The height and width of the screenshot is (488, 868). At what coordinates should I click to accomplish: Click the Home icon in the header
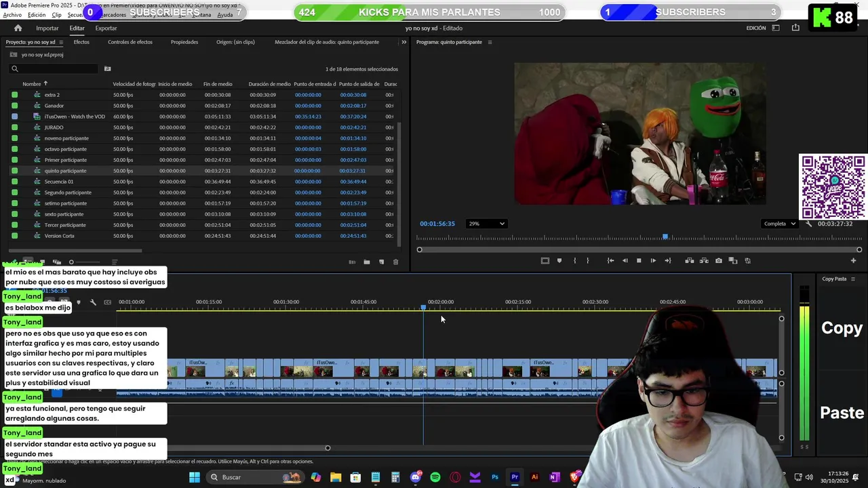pyautogui.click(x=18, y=28)
